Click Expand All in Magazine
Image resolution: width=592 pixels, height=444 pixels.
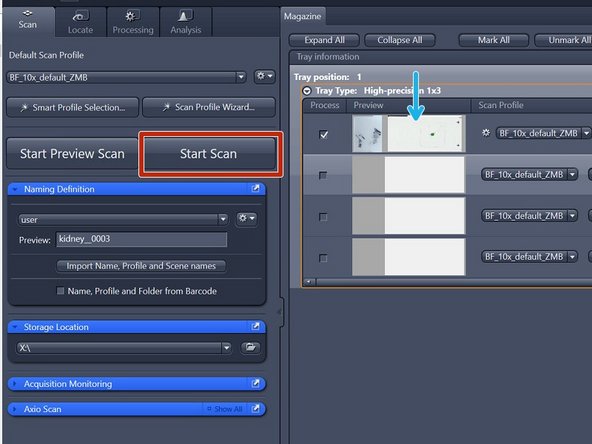click(x=324, y=40)
